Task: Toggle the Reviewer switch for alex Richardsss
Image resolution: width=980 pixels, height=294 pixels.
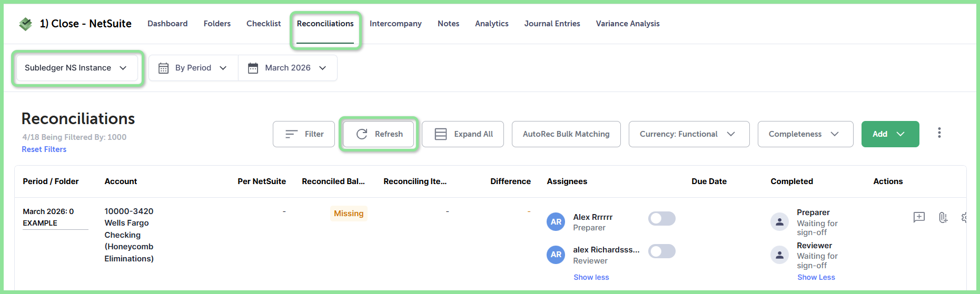Action: (662, 251)
